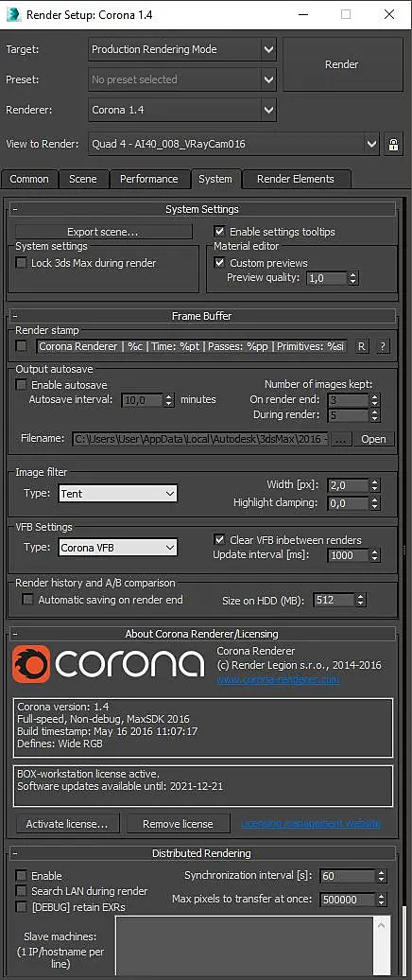Collapse the Distributed Rendering rollout
This screenshot has width=412, height=980.
(x=201, y=853)
